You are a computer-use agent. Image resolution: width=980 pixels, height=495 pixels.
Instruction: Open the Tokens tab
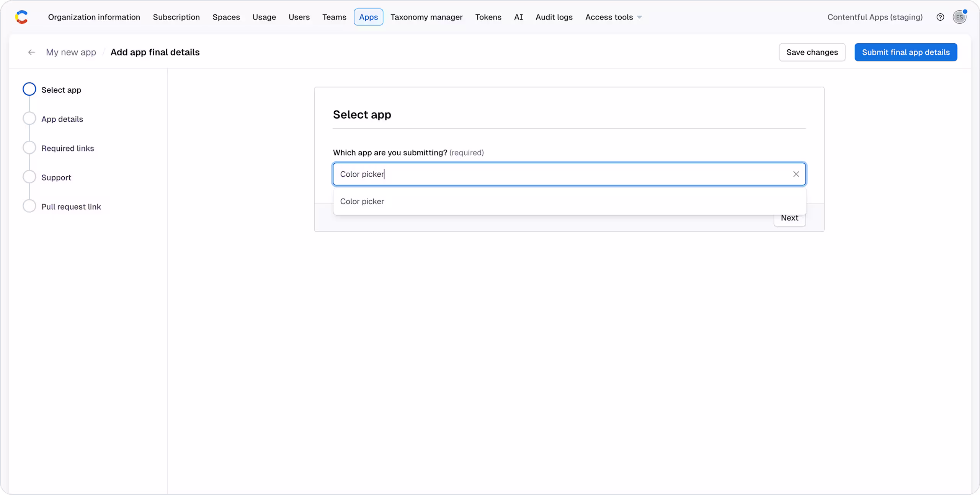click(488, 17)
